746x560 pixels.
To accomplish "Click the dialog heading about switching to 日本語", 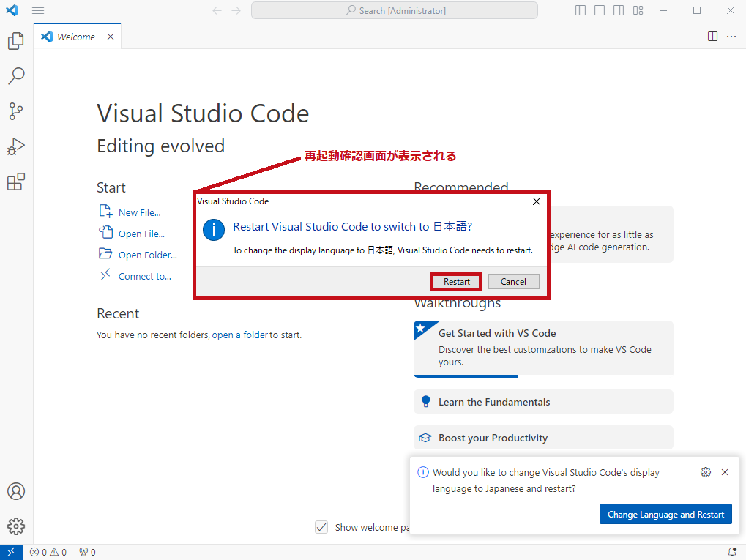I will 353,226.
